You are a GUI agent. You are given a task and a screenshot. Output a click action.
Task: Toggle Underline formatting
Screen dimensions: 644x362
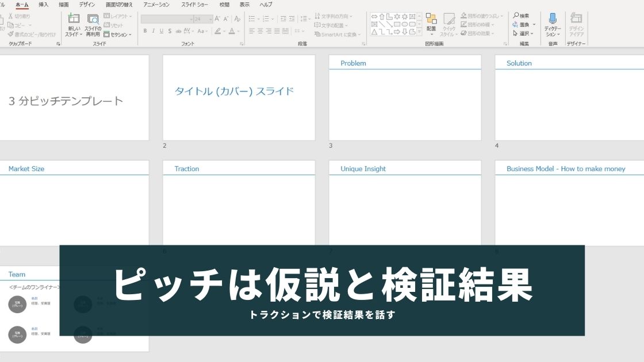[162, 31]
